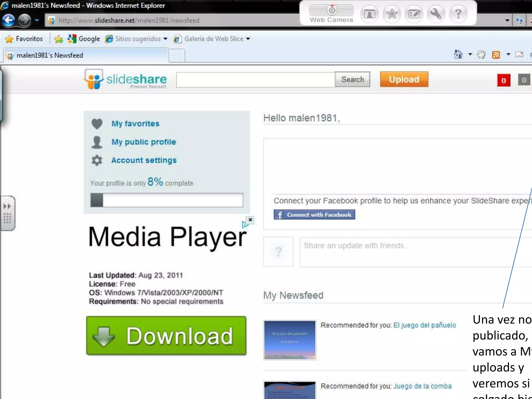Click the Web Camera record icon
This screenshot has width=532, height=399.
click(332, 10)
